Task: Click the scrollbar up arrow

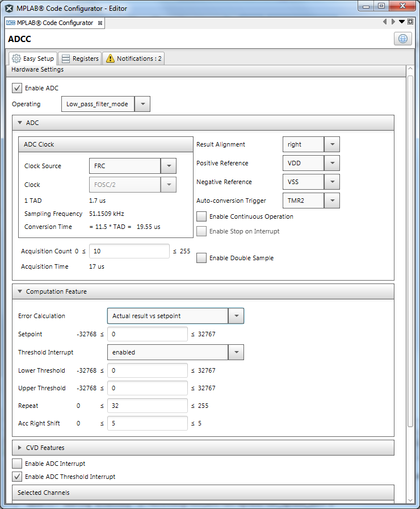Action: coord(410,69)
